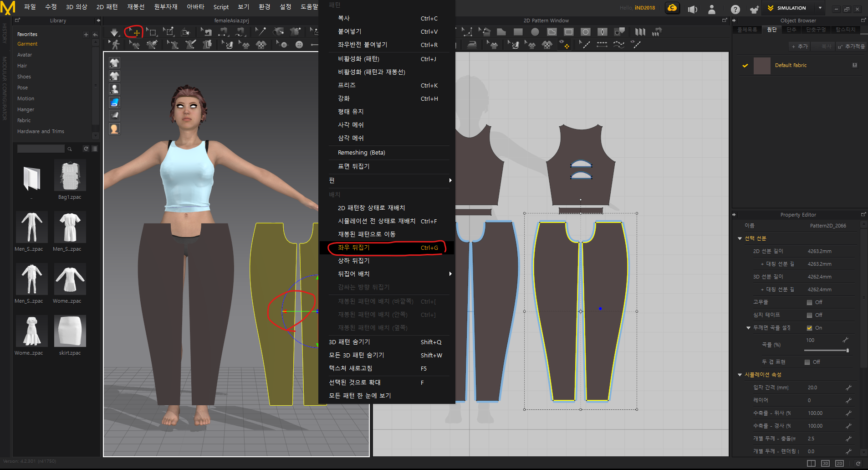The height and width of the screenshot is (470, 868).
Task: Open the skirt.zpac thumbnail in Library
Action: (x=70, y=331)
